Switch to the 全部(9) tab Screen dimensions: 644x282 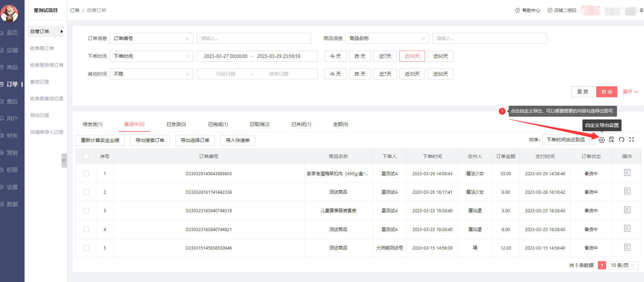pos(340,124)
